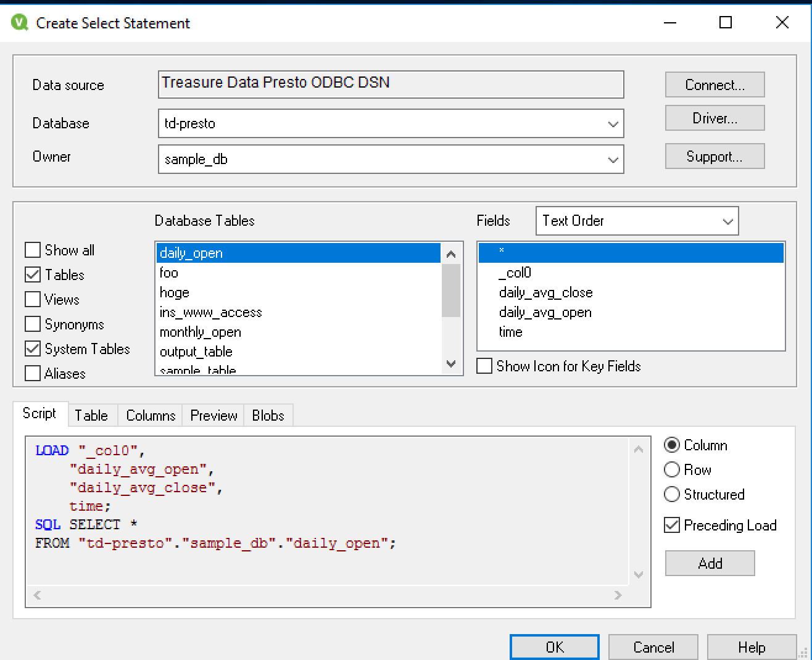Choose the Structured radio option
The width and height of the screenshot is (812, 660).
pos(672,494)
